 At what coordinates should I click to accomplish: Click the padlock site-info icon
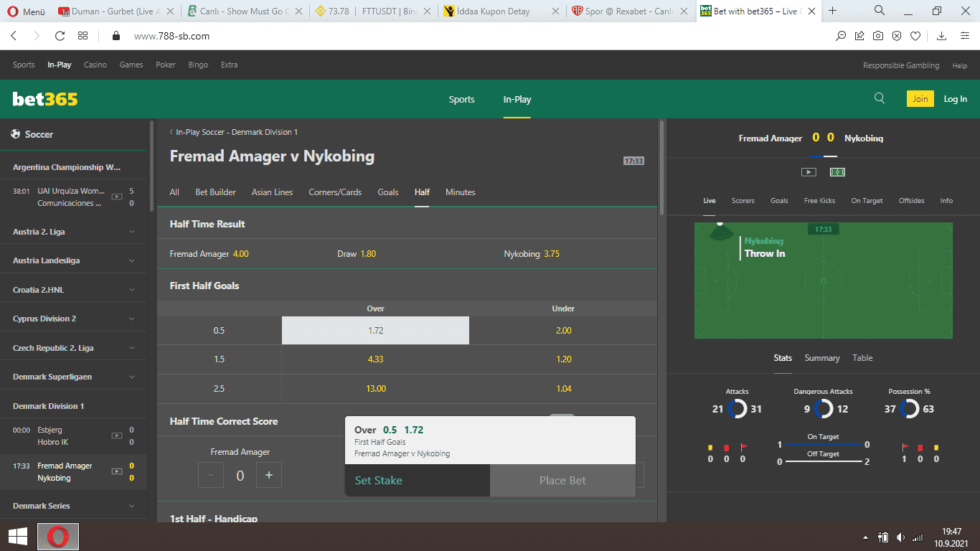click(x=117, y=36)
